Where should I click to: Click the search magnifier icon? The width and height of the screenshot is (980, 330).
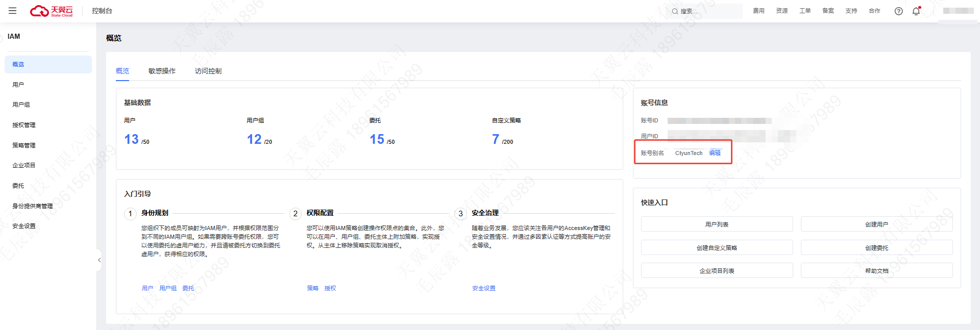coord(675,11)
